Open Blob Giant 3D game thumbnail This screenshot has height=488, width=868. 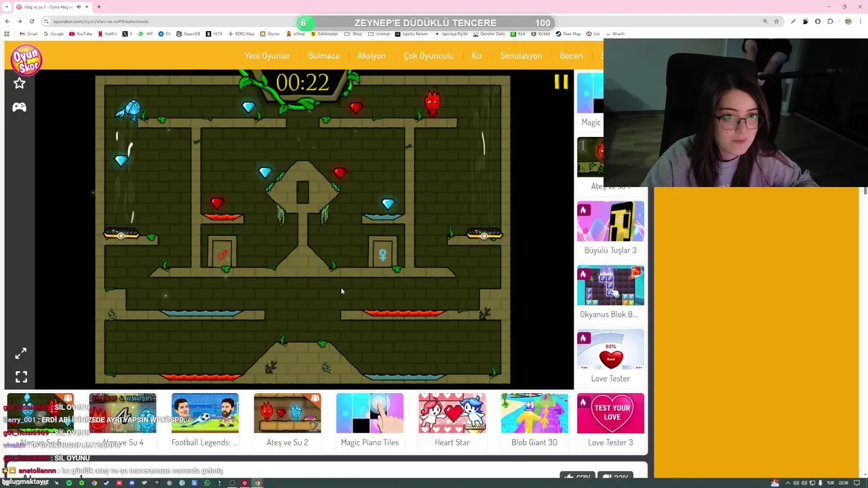click(x=534, y=413)
